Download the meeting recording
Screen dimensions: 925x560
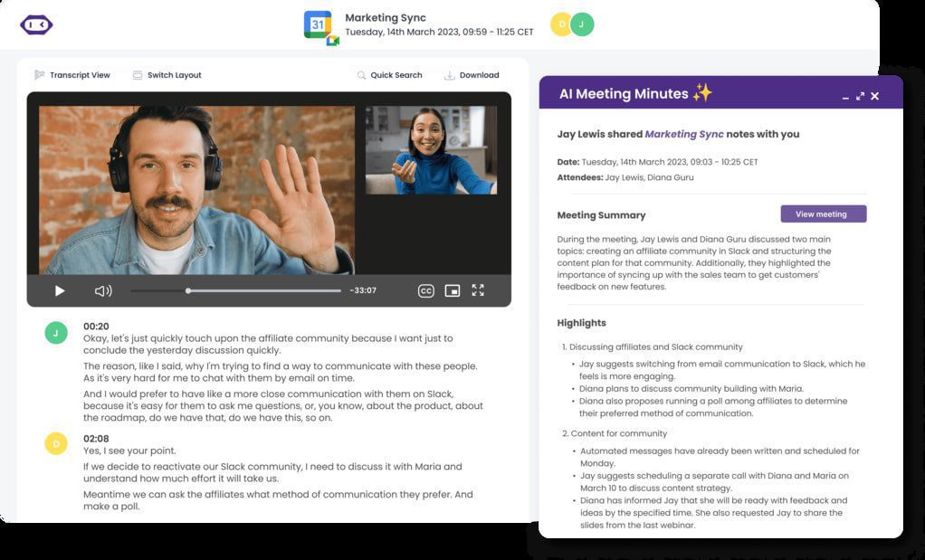471,75
